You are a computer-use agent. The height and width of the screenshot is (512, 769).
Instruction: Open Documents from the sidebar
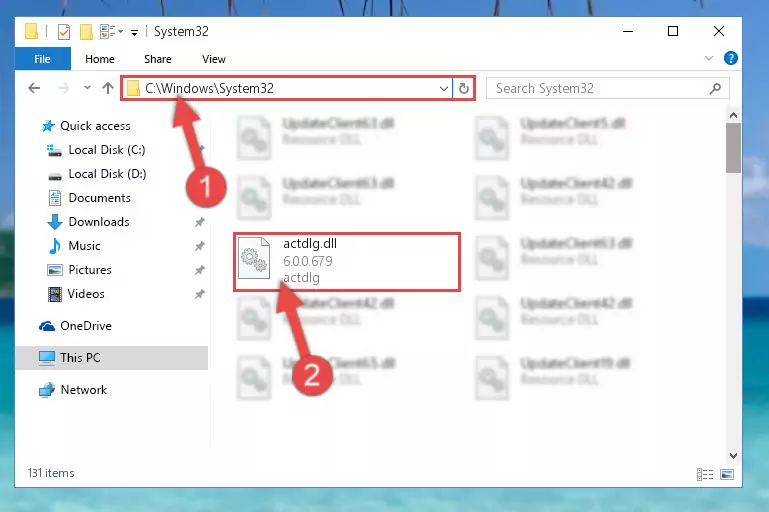click(100, 198)
